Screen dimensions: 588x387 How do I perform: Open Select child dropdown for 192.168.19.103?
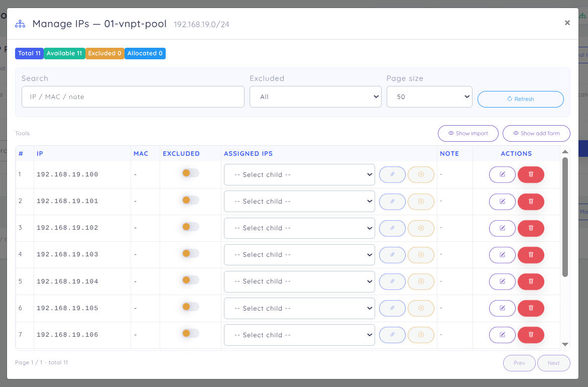pyautogui.click(x=299, y=255)
